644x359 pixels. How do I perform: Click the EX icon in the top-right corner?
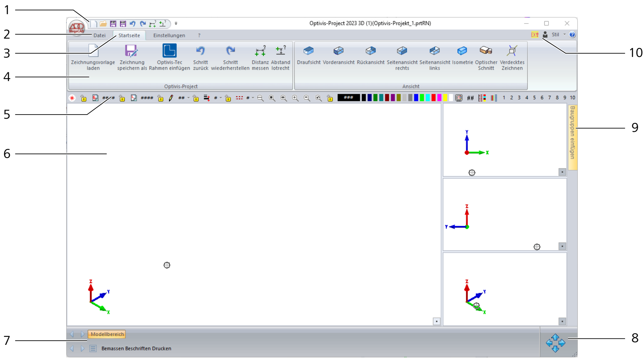tap(534, 34)
